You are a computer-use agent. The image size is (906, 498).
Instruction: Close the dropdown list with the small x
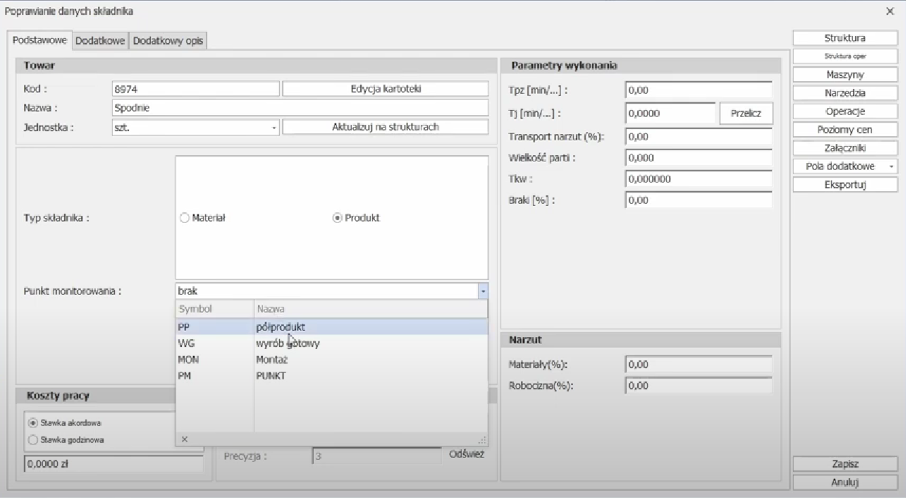click(x=184, y=438)
